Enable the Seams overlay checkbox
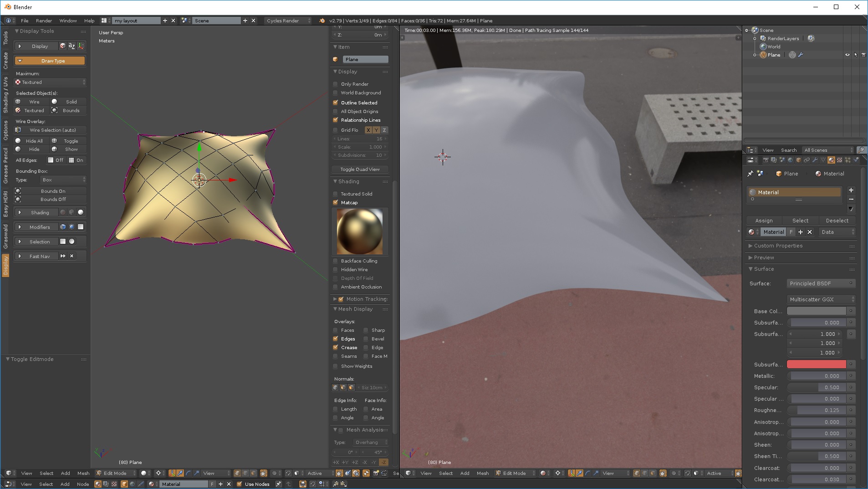868x489 pixels. coord(336,356)
